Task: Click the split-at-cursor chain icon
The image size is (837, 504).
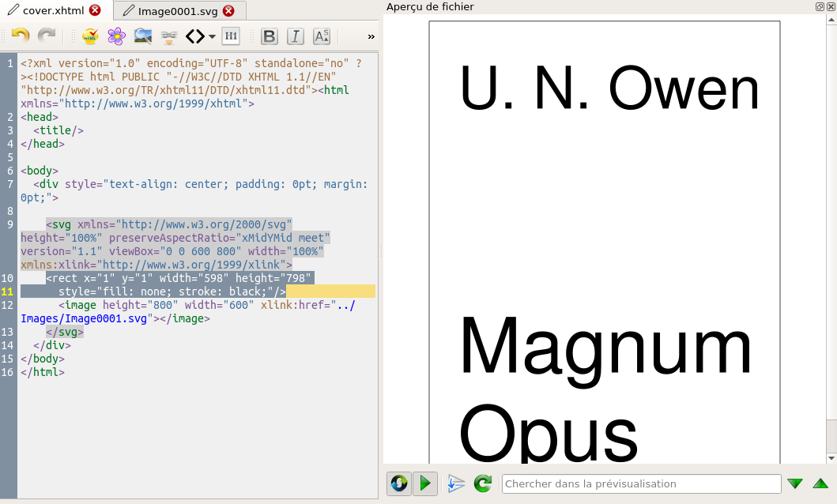Action: pyautogui.click(x=168, y=36)
